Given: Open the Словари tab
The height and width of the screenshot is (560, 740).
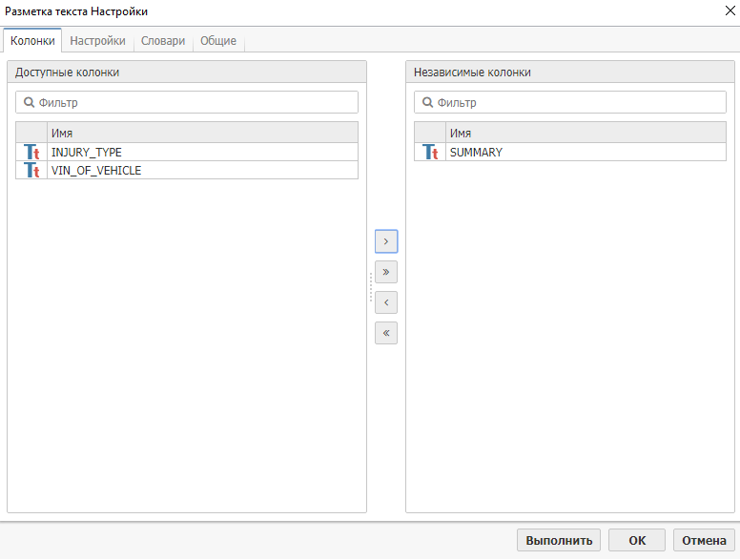Looking at the screenshot, I should click(x=163, y=41).
